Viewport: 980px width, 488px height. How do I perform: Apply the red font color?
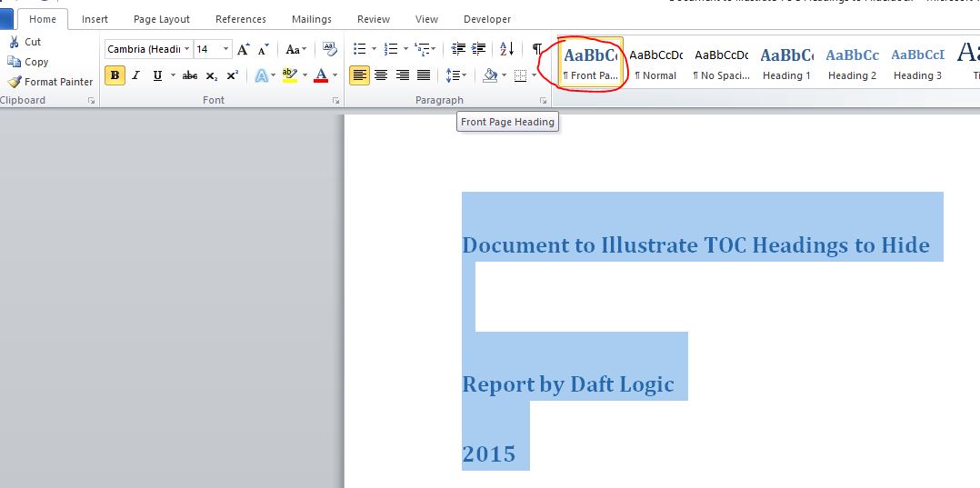coord(321,75)
